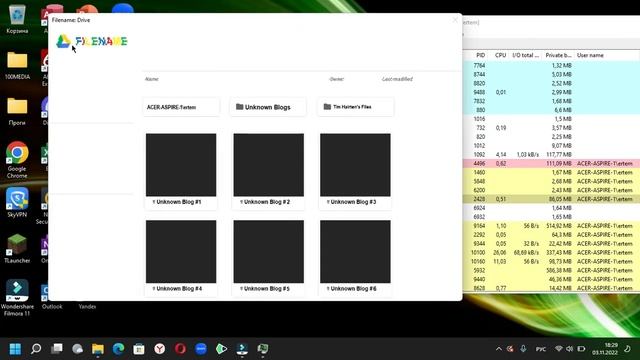Open Unknown Blog #2 thumbnail
Image resolution: width=640 pixels, height=360 pixels.
pyautogui.click(x=269, y=165)
